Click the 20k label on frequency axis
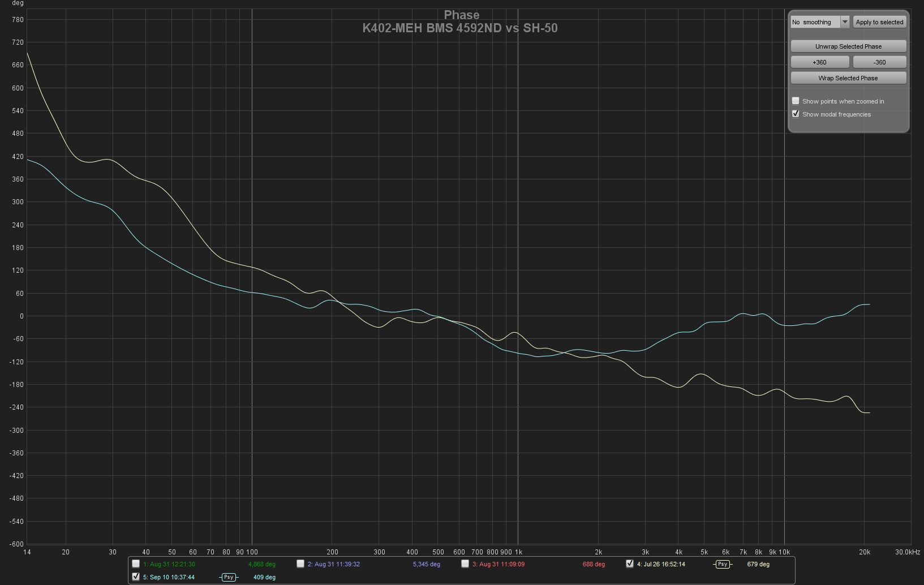Screen dimensions: 924x585 click(865, 552)
